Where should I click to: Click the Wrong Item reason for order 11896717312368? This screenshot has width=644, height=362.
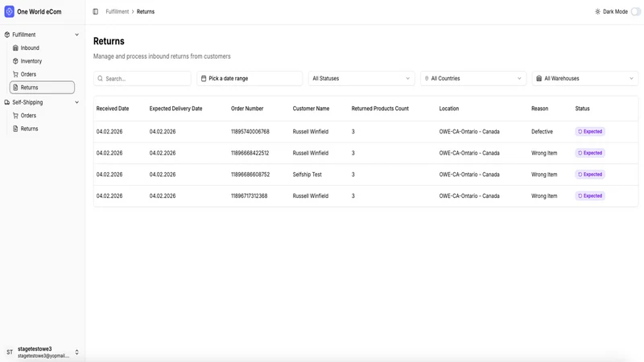(544, 195)
